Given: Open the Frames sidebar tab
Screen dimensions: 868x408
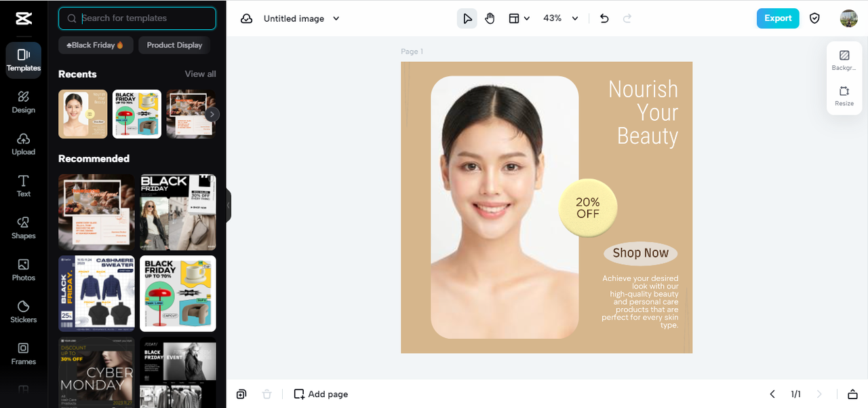Looking at the screenshot, I should click(x=24, y=353).
